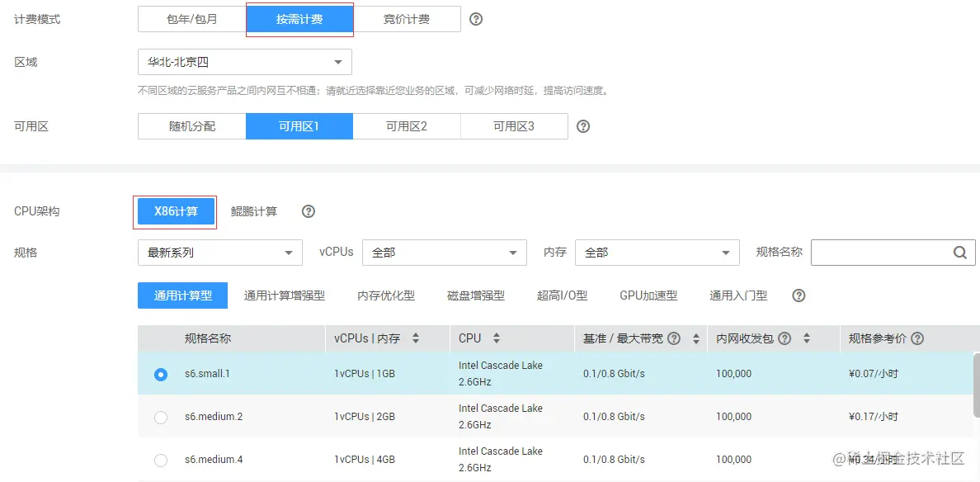Switch to 磁盘增强型 tab
This screenshot has width=980, height=482.
(x=476, y=295)
